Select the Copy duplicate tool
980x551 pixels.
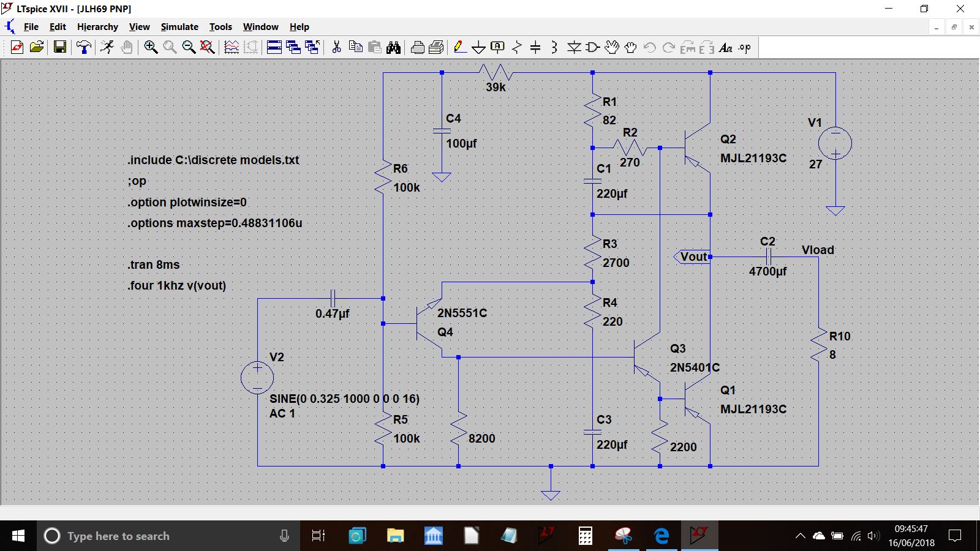355,47
